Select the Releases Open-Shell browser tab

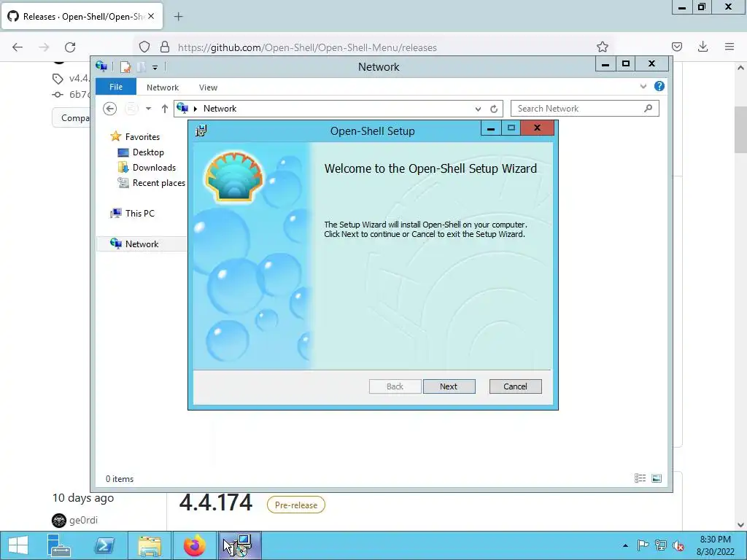82,16
